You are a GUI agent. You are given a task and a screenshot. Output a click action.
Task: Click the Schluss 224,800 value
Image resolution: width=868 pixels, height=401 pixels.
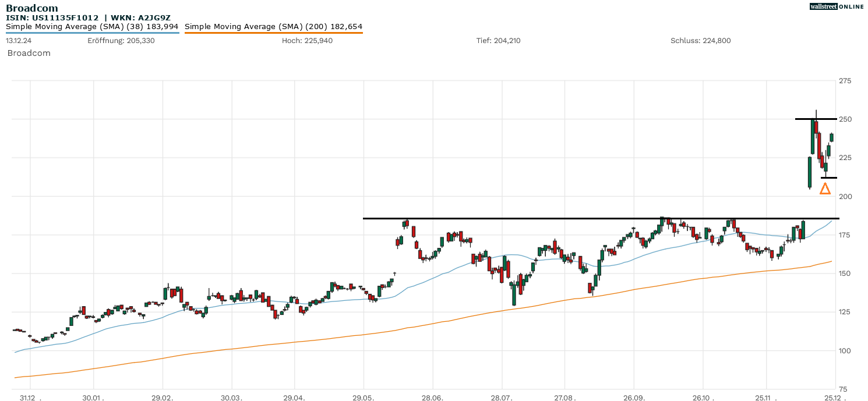[x=701, y=41]
